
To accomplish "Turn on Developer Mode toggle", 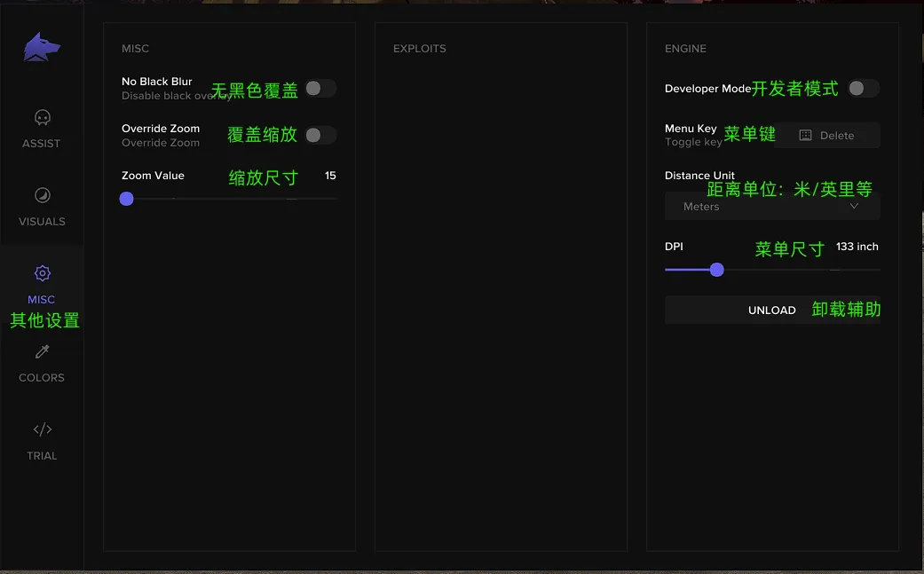I will coord(864,89).
